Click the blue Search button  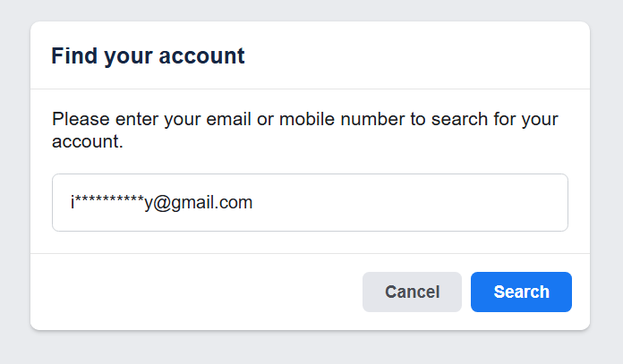point(521,292)
